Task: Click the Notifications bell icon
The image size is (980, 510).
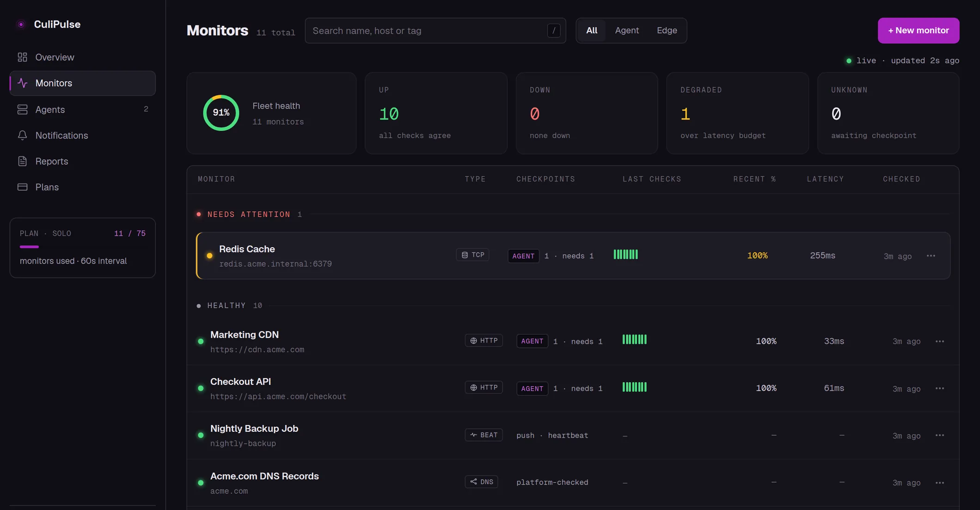Action: pyautogui.click(x=22, y=135)
